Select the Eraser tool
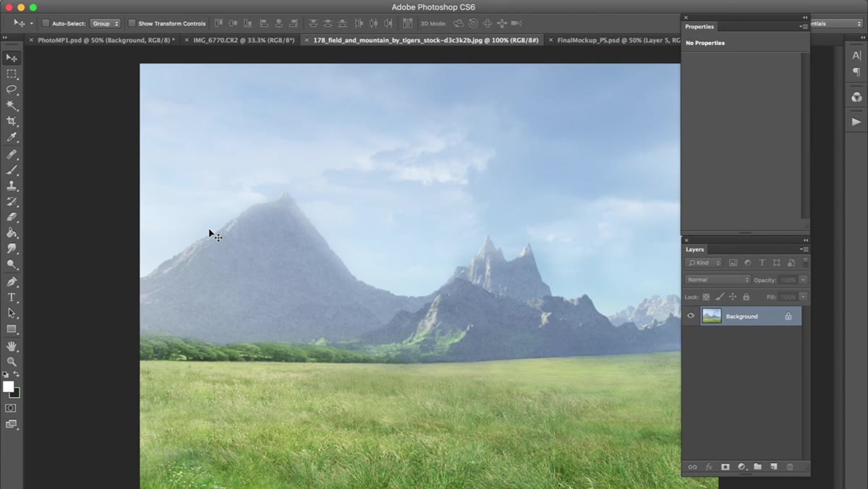This screenshot has width=868, height=489. coord(12,217)
